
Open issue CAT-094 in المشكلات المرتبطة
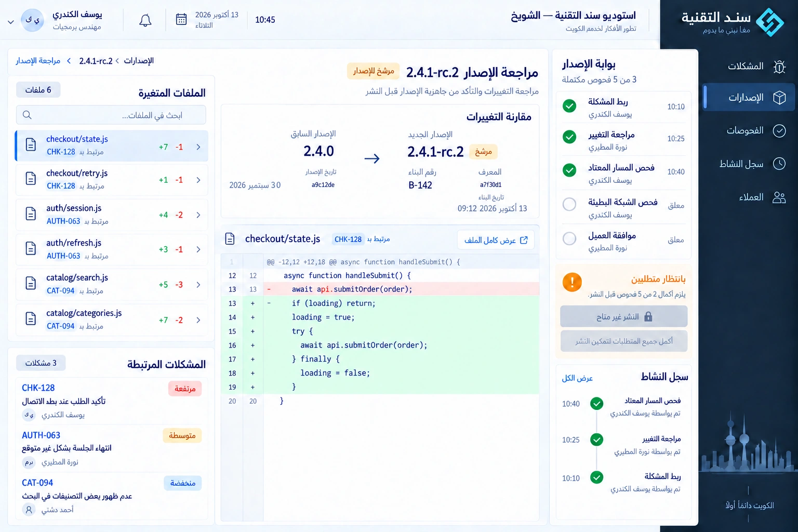coord(37,483)
